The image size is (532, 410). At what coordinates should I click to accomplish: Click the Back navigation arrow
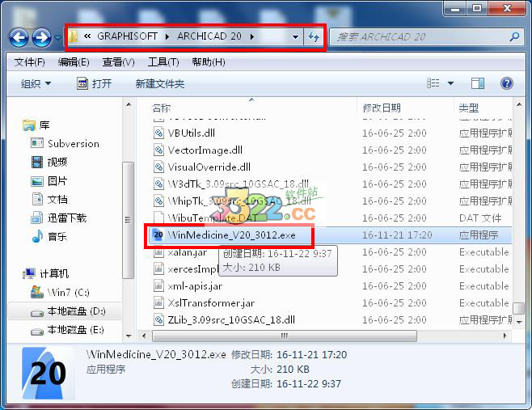tap(19, 37)
